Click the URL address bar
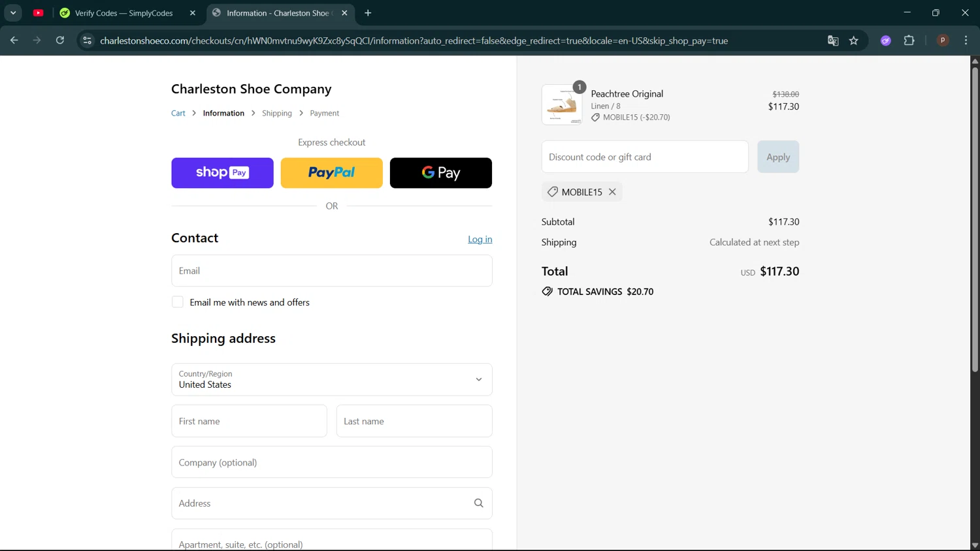The image size is (980, 551). click(x=414, y=40)
